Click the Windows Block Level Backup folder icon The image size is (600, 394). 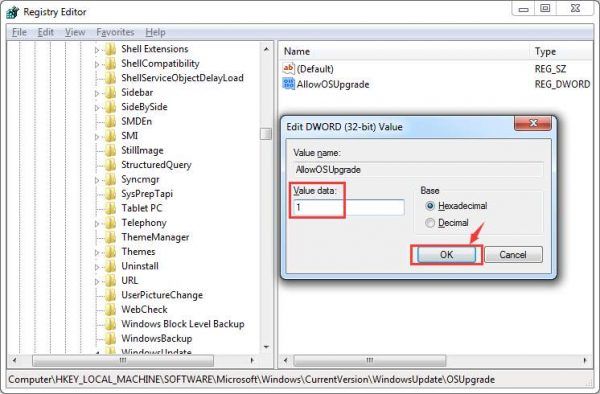[110, 324]
